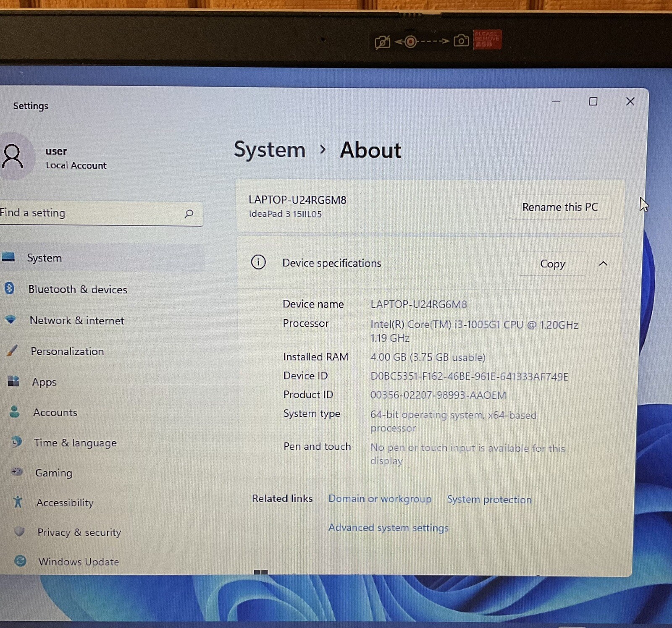Click the Network Wi-Fi icon in sidebar
The width and height of the screenshot is (672, 628).
(10, 319)
